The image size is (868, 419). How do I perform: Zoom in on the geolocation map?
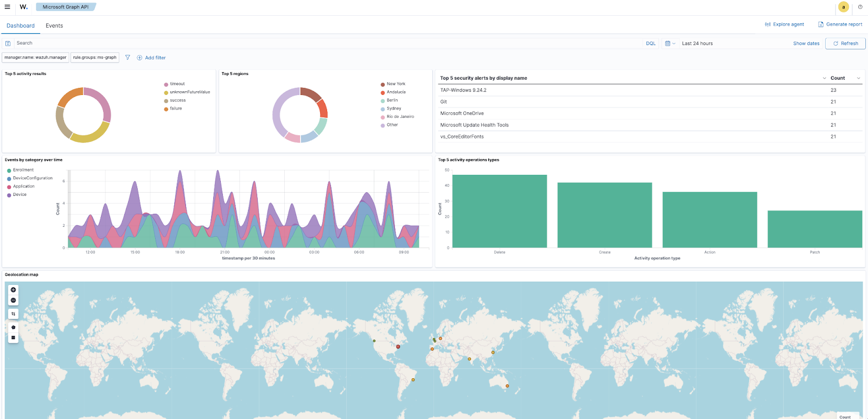pyautogui.click(x=14, y=290)
